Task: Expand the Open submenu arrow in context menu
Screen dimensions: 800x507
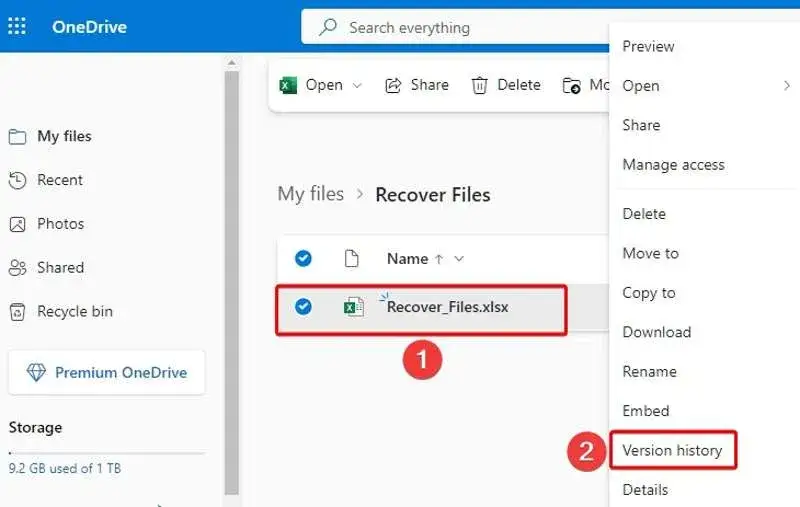Action: [787, 86]
